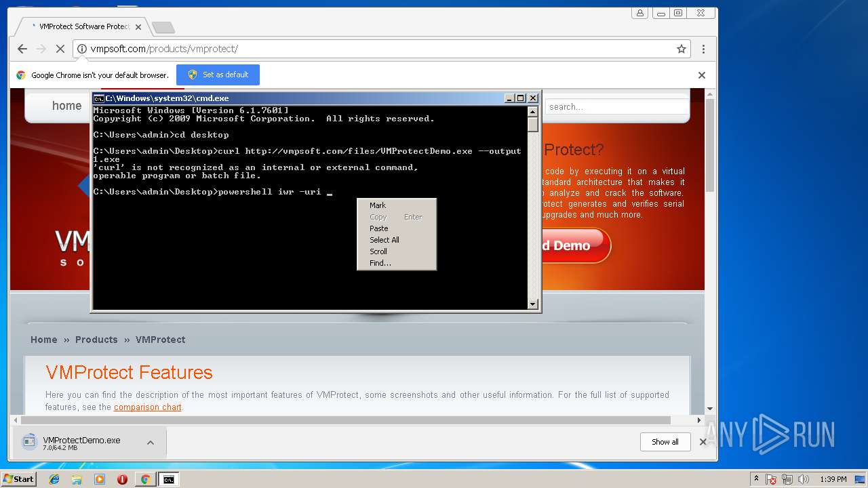Open the Opera browser taskbar icon
Image resolution: width=868 pixels, height=488 pixels.
(122, 479)
